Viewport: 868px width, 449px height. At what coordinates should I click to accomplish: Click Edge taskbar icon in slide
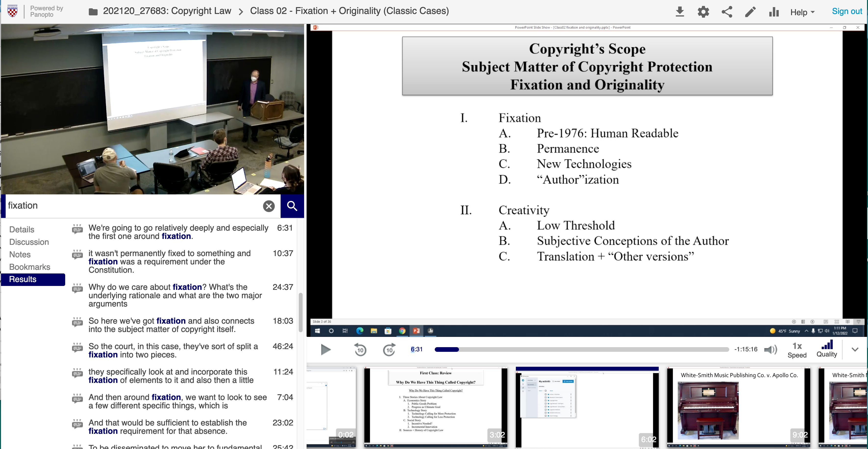pyautogui.click(x=360, y=331)
